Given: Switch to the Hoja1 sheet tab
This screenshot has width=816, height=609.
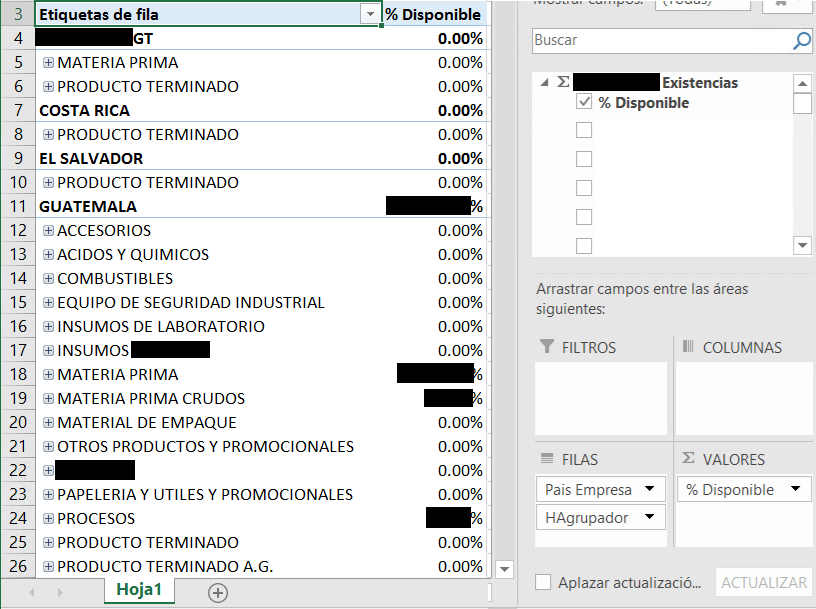Looking at the screenshot, I should click(x=139, y=590).
